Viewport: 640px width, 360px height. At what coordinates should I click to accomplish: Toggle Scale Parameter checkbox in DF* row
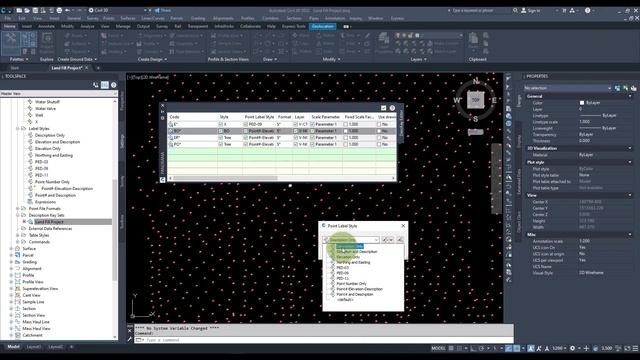pos(312,138)
